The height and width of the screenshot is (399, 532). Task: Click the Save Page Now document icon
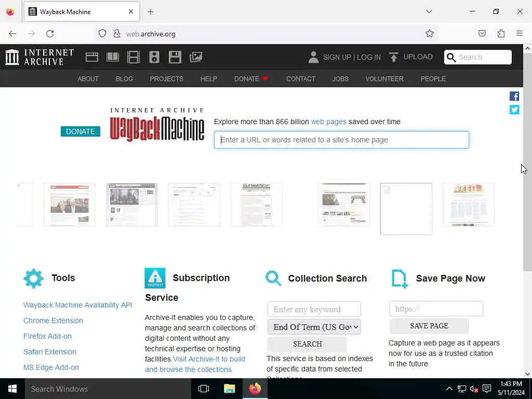point(400,279)
